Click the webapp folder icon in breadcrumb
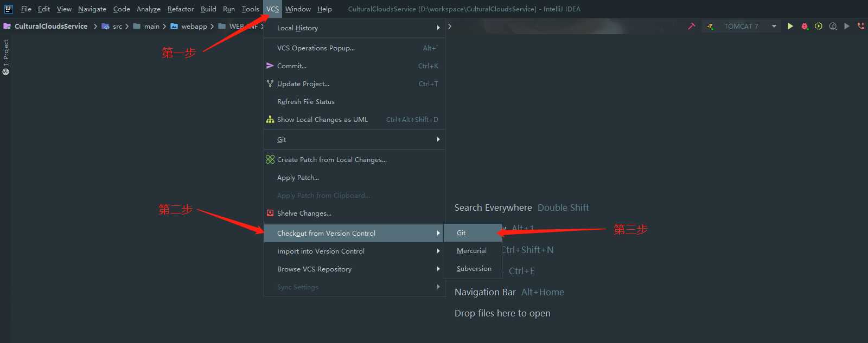 point(174,26)
